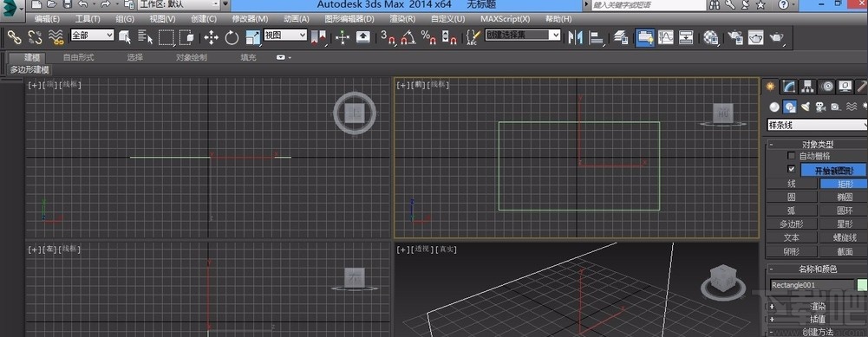Open the Rendered Frame Window
The width and height of the screenshot is (868, 337).
pos(755,37)
